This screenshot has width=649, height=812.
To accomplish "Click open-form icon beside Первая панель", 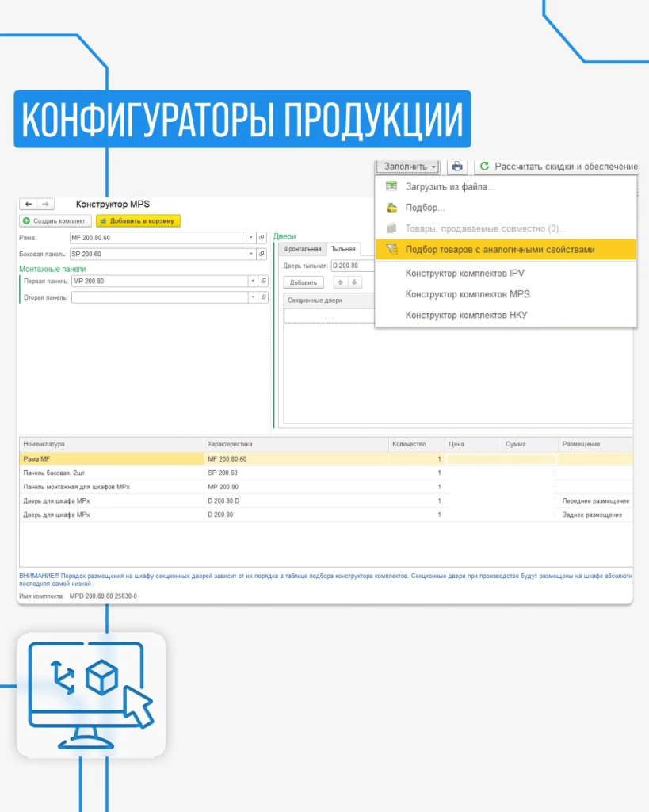I will [262, 281].
